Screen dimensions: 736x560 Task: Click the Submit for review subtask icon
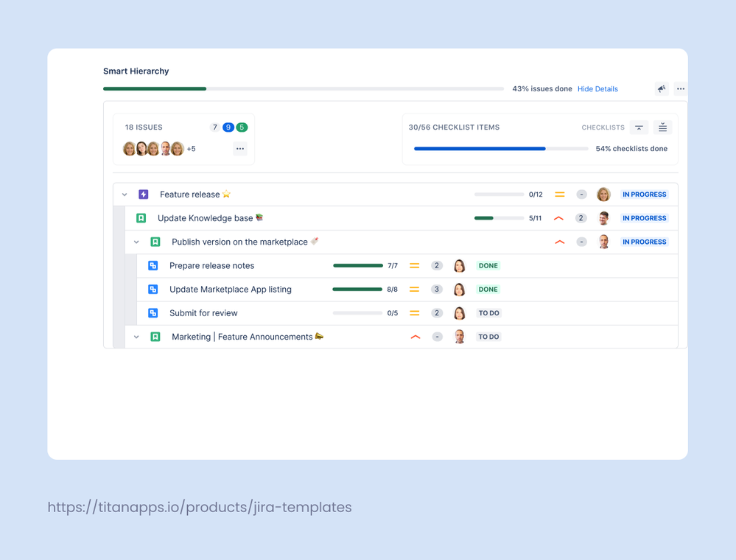click(x=153, y=312)
